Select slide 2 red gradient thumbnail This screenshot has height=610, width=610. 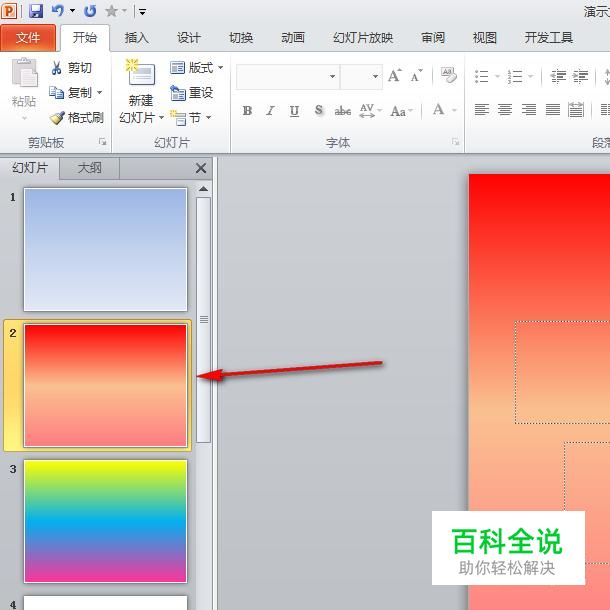tap(105, 385)
